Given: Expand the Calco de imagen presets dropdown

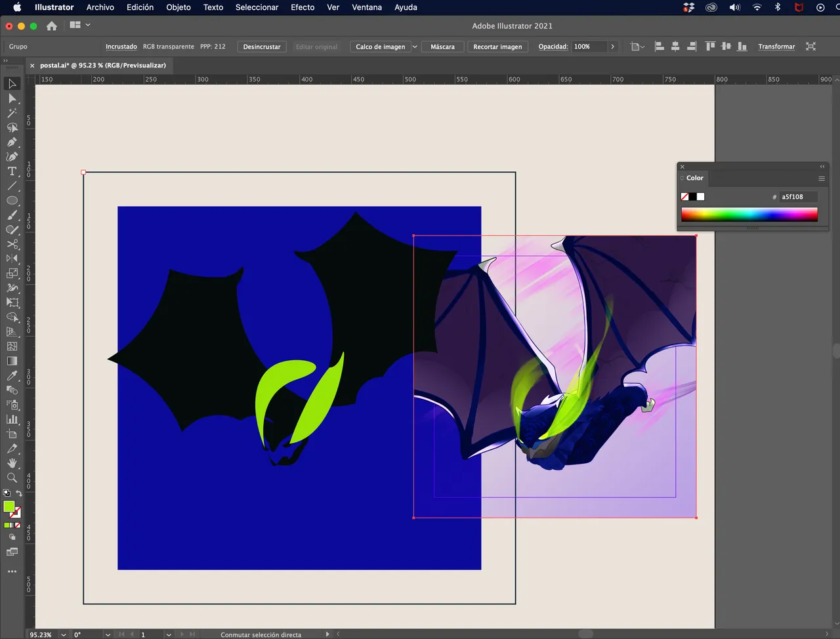Looking at the screenshot, I should click(x=415, y=47).
